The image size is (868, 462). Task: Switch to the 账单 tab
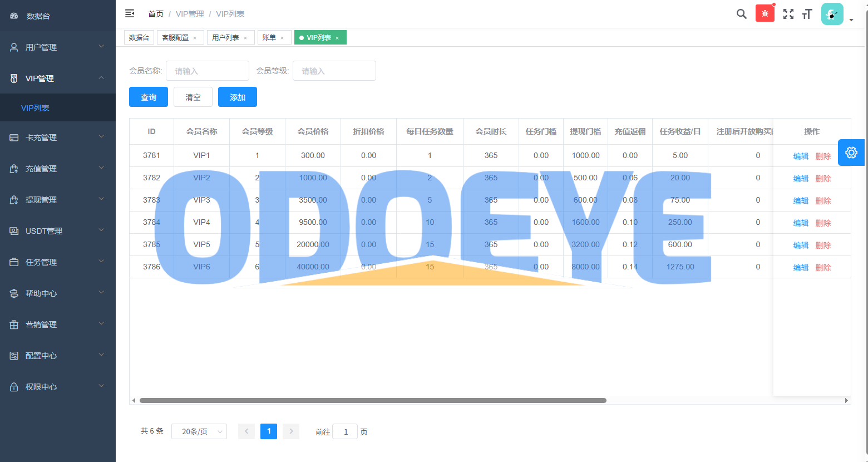point(269,37)
